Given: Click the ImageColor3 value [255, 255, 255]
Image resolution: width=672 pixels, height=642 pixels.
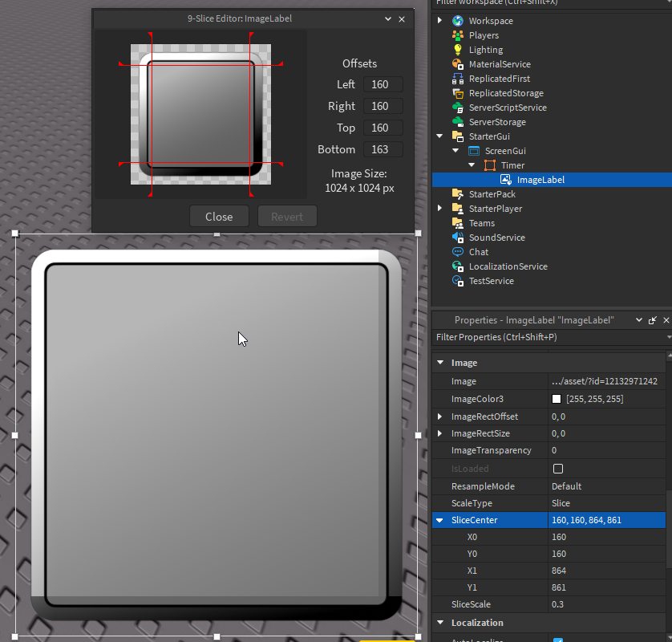Looking at the screenshot, I should click(x=595, y=399).
